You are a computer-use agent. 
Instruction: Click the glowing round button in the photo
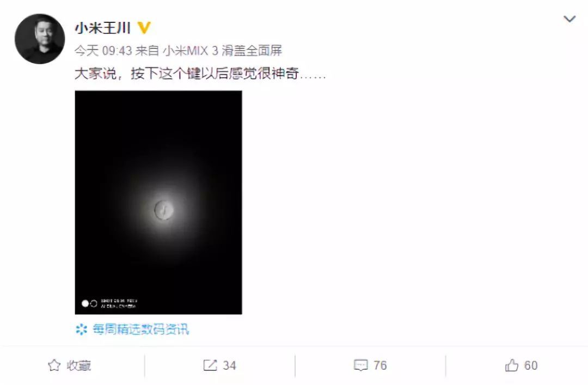pos(164,210)
